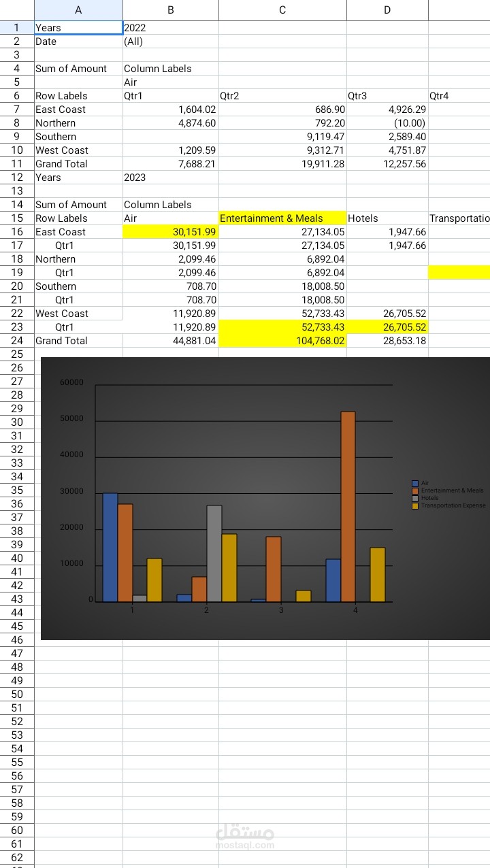Click the cell with value 1,604.02
The image size is (490, 868).
(x=171, y=110)
